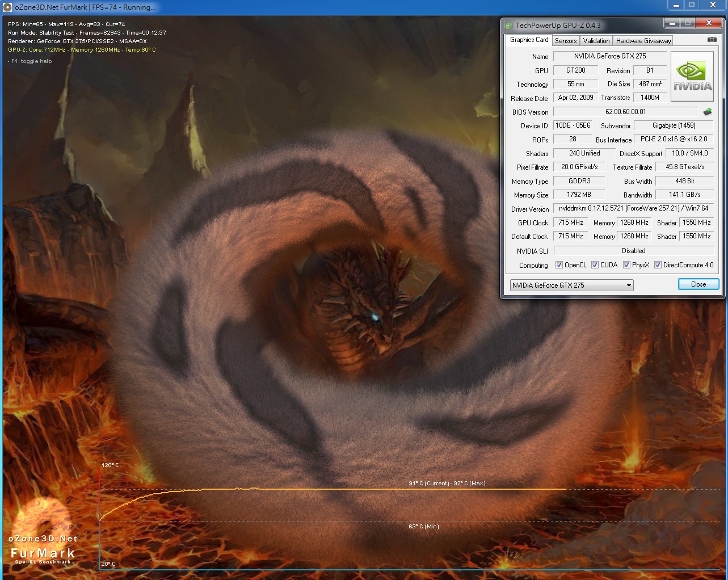Click the BIOS Version field 62.00.60.00.01

626,112
